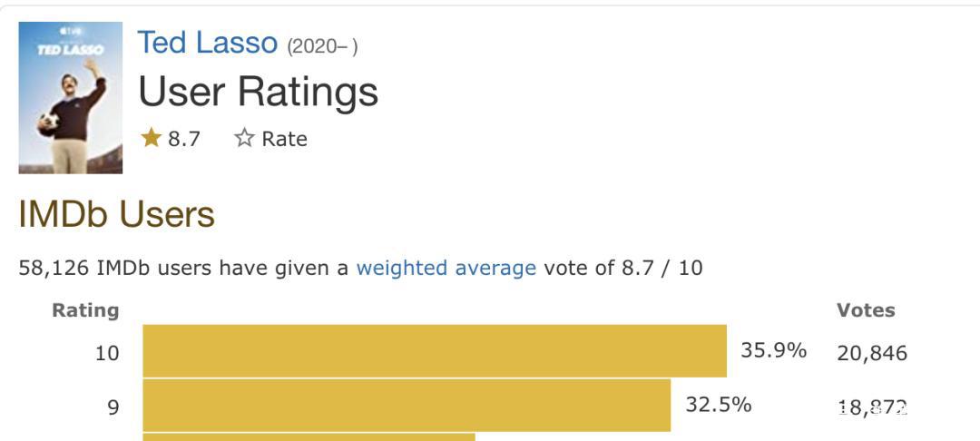
Task: Click the partially visible third rating bar
Action: [x=309, y=436]
